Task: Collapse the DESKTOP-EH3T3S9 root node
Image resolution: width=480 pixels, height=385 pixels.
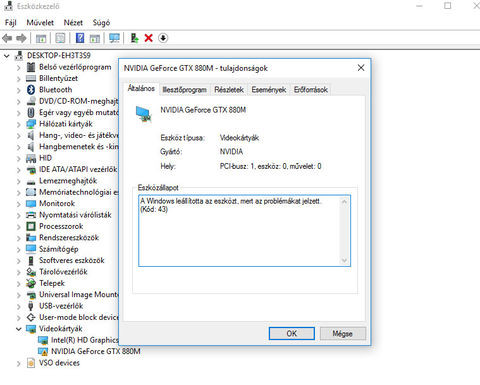Action: point(7,56)
